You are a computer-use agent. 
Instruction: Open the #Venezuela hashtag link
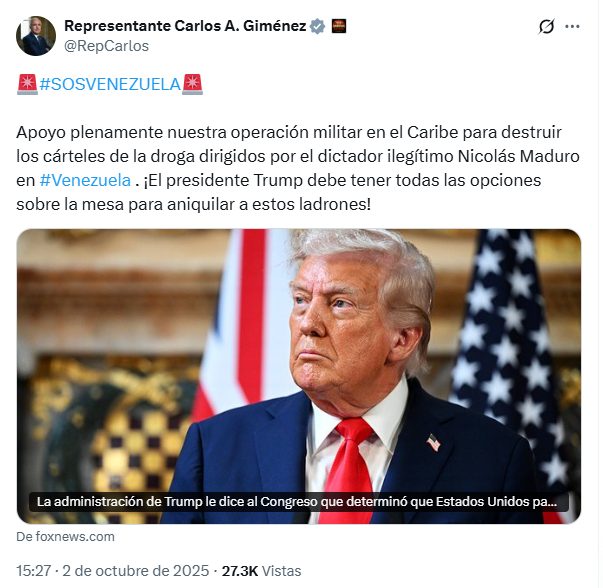(85, 180)
